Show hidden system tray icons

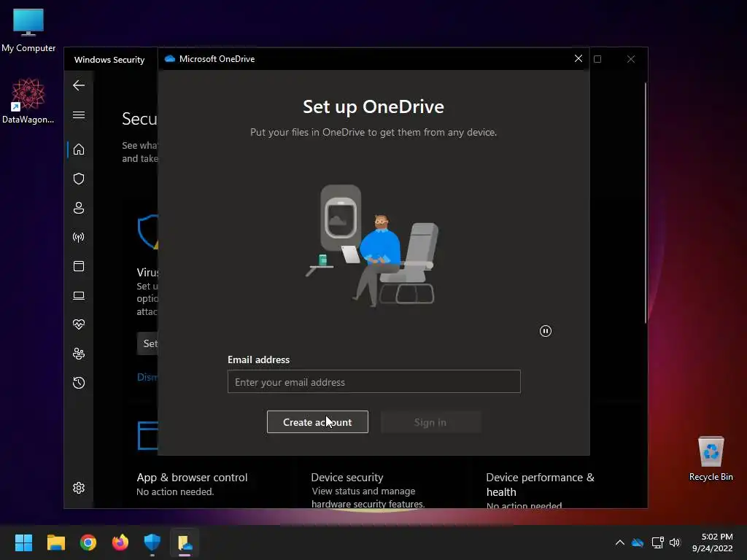click(x=620, y=542)
